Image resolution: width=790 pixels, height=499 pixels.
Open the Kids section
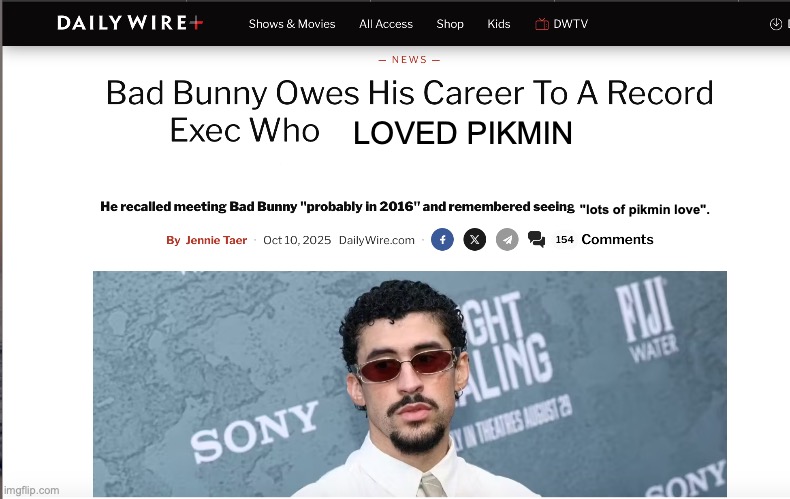(x=499, y=24)
